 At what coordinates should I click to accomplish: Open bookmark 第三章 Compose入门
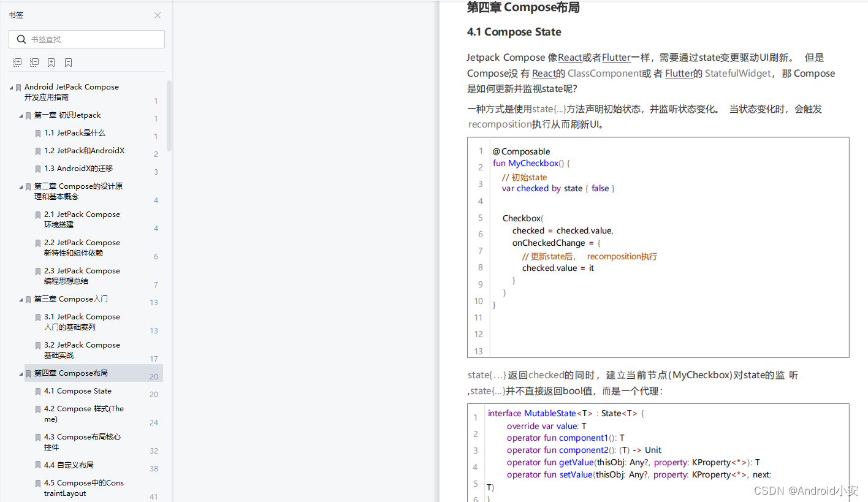tap(70, 299)
